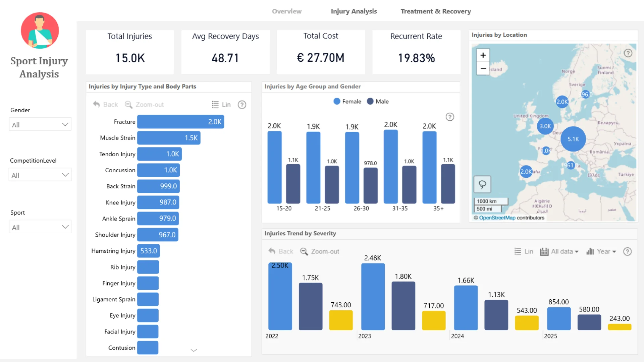Viewport: 644px width, 362px height.
Task: Click the Tendon Injury 1.0K bar
Action: coord(159,154)
